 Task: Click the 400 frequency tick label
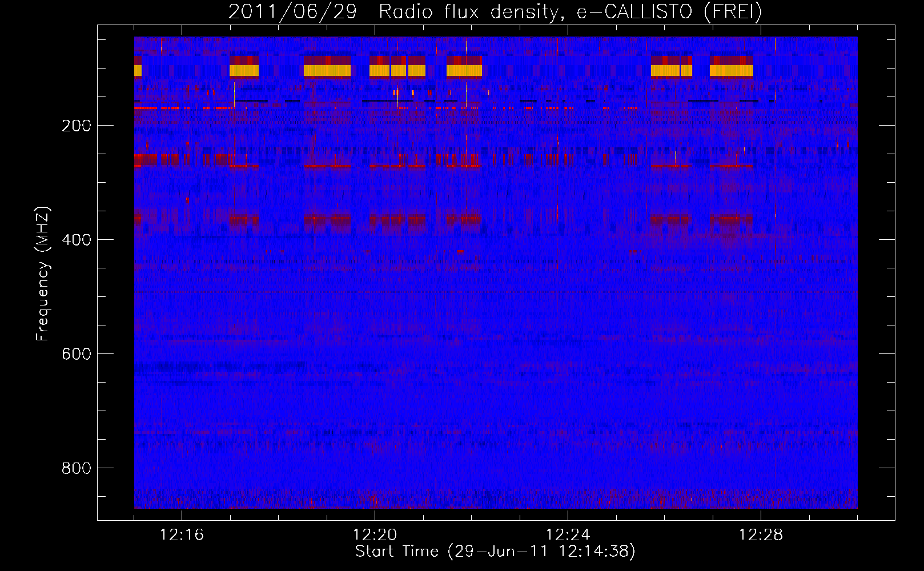(76, 240)
